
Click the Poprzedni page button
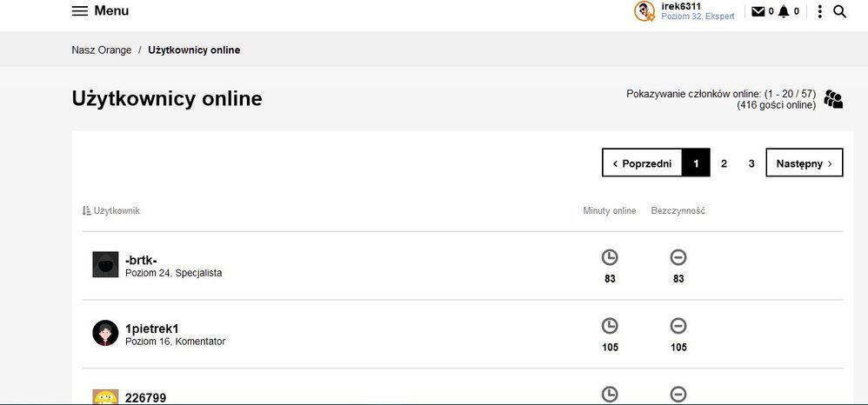(x=642, y=163)
